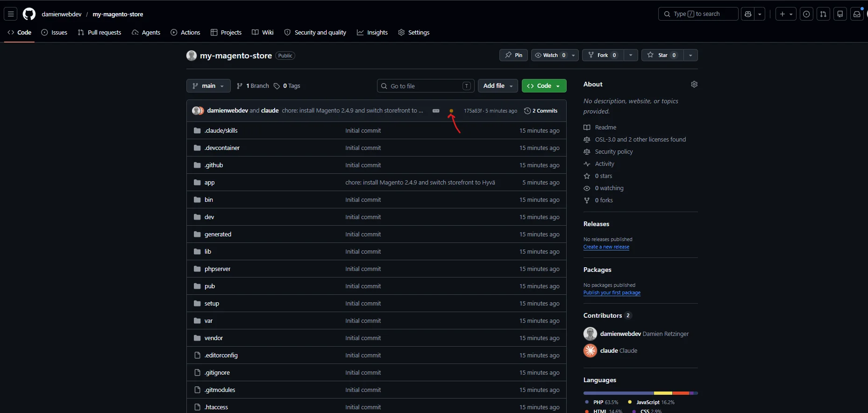Image resolution: width=868 pixels, height=413 pixels.
Task: Open the .claude/skills folder
Action: click(x=221, y=130)
